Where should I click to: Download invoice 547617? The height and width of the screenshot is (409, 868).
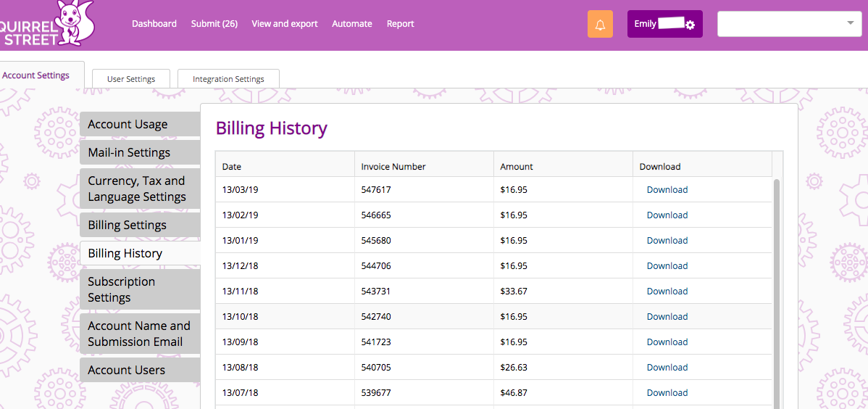pos(667,189)
